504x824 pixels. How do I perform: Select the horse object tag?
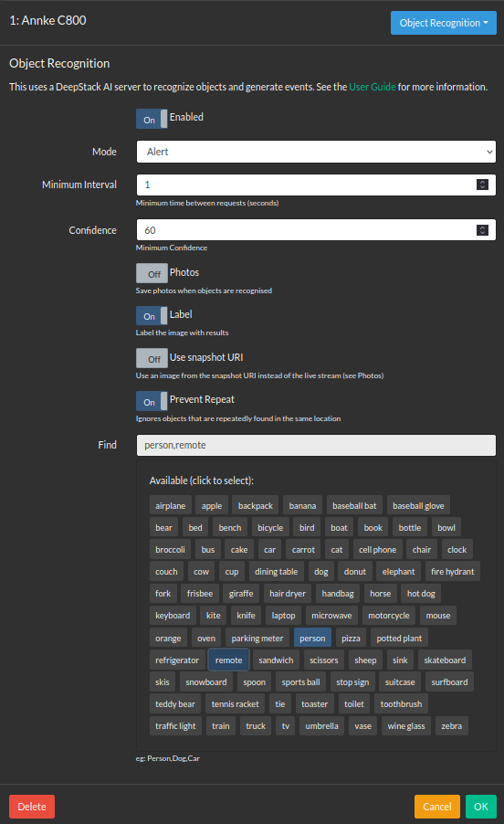click(381, 594)
